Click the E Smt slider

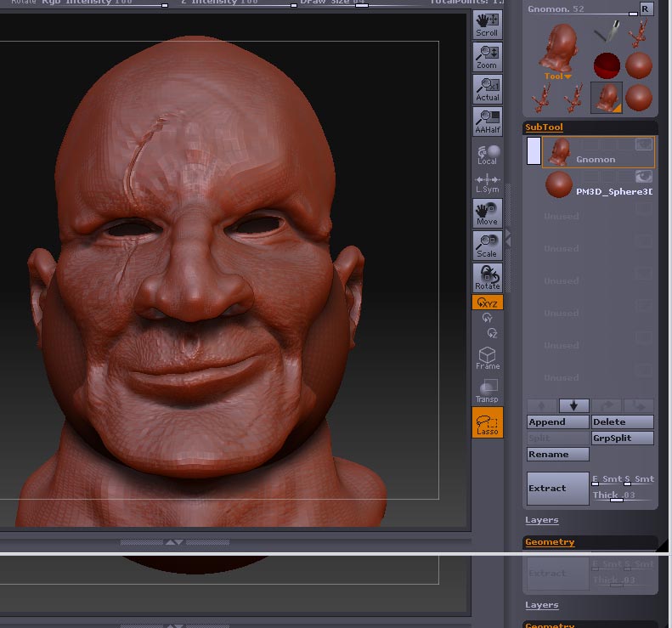point(607,479)
